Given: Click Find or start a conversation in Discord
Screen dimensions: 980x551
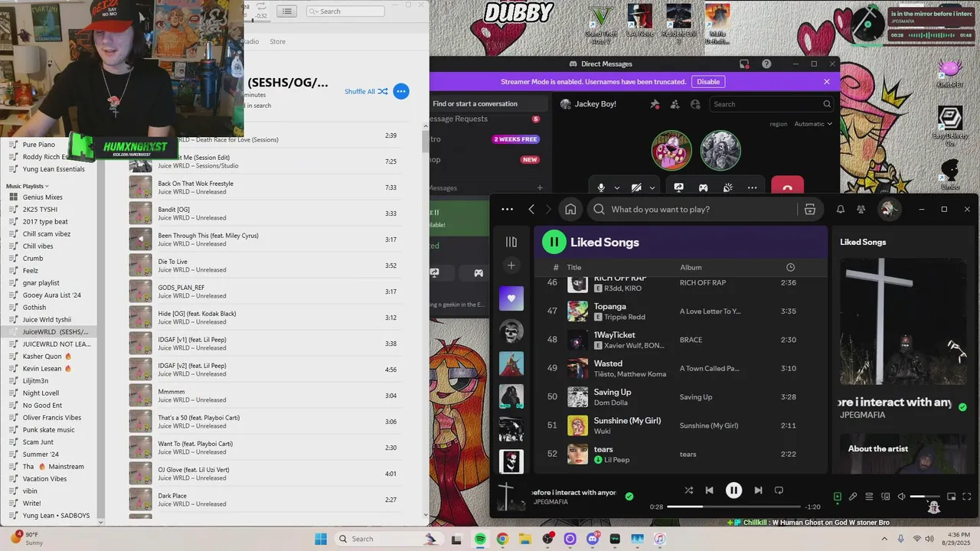Looking at the screenshot, I should 487,103.
